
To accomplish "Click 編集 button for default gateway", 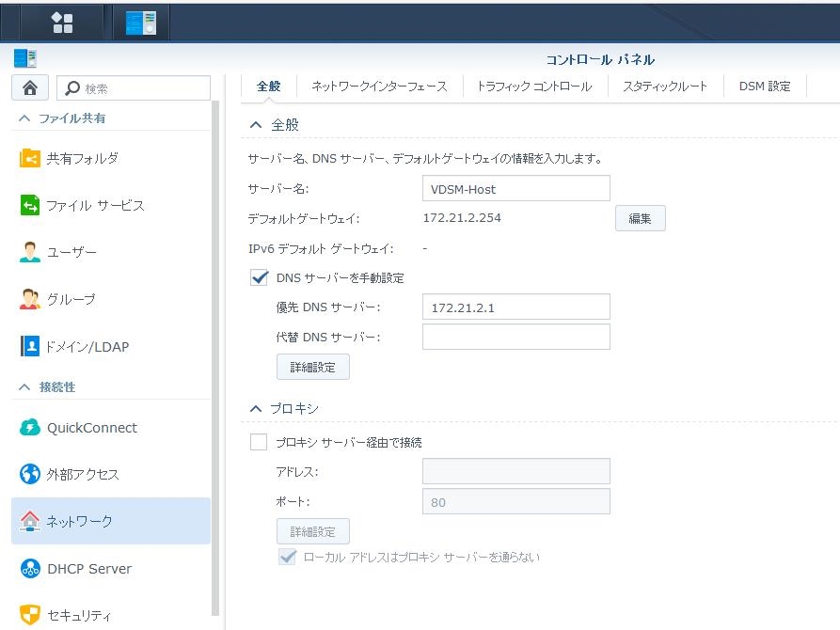I will (641, 218).
